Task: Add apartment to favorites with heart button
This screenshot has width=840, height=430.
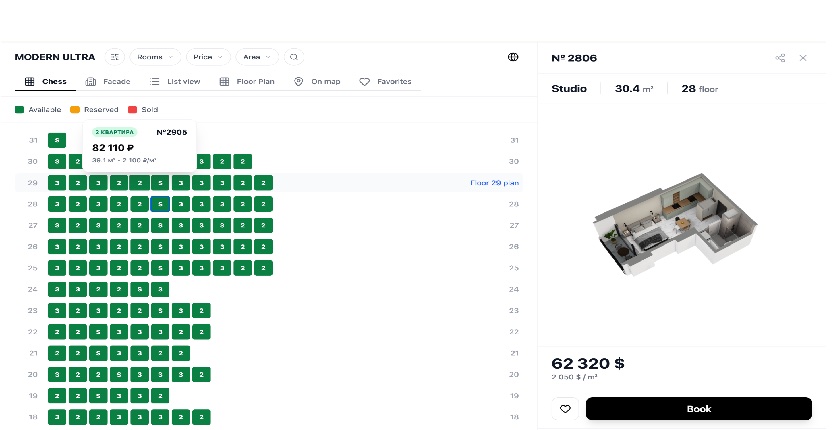Action: coord(565,409)
